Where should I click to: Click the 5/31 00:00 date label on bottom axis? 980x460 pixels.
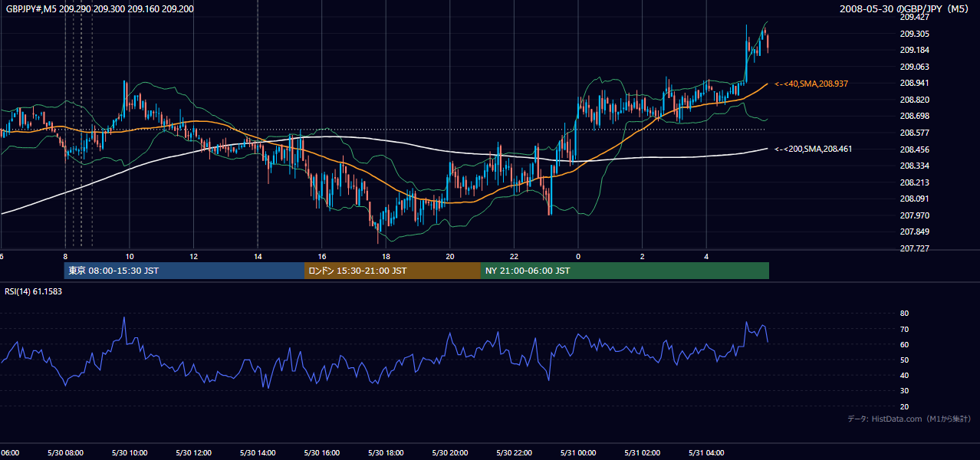(578, 453)
